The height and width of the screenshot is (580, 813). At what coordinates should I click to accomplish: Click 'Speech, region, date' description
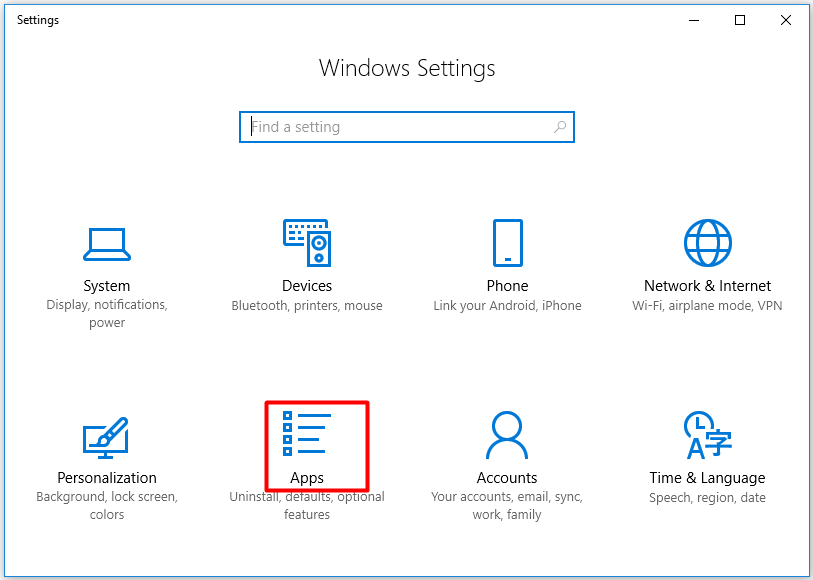tap(707, 498)
